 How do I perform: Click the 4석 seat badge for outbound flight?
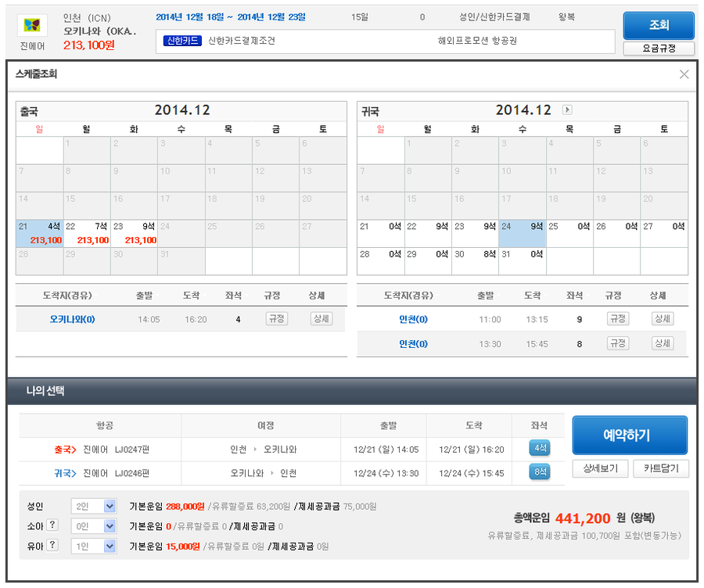click(x=539, y=449)
